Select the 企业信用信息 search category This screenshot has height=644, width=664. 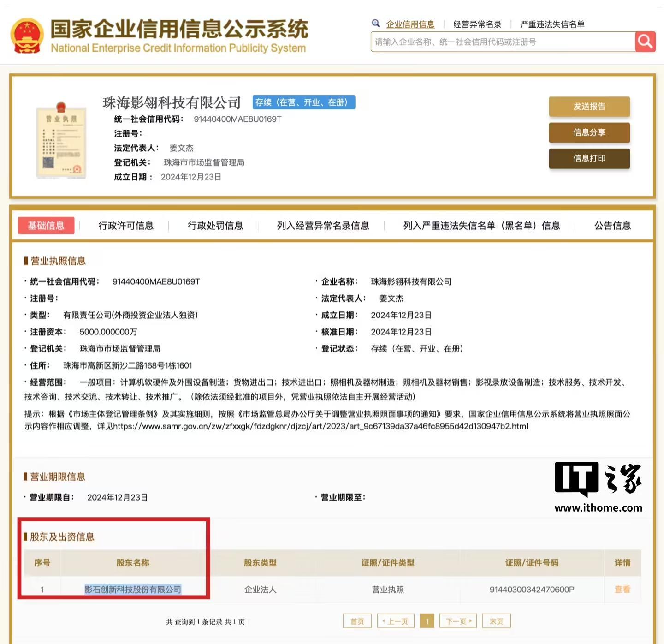(x=410, y=24)
